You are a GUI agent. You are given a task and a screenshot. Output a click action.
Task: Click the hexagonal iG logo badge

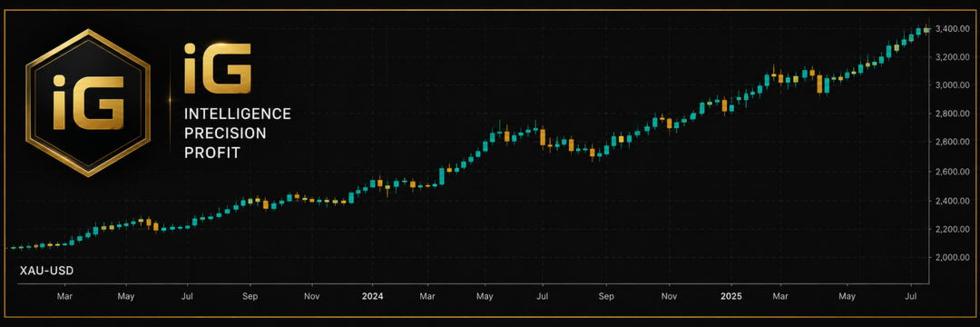(87, 103)
